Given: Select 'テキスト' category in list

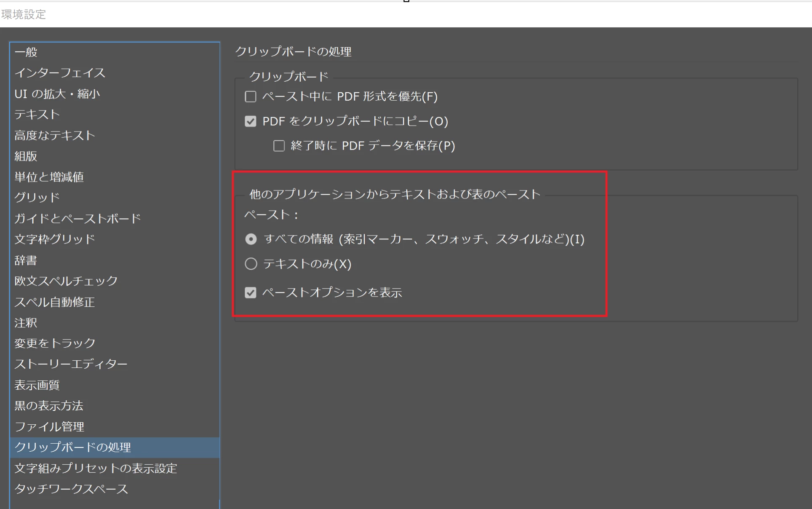Looking at the screenshot, I should (37, 115).
